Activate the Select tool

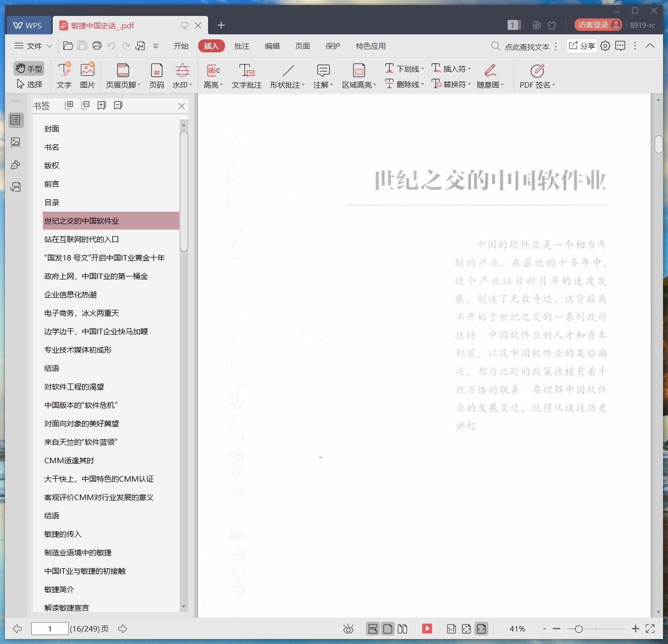[x=29, y=84]
